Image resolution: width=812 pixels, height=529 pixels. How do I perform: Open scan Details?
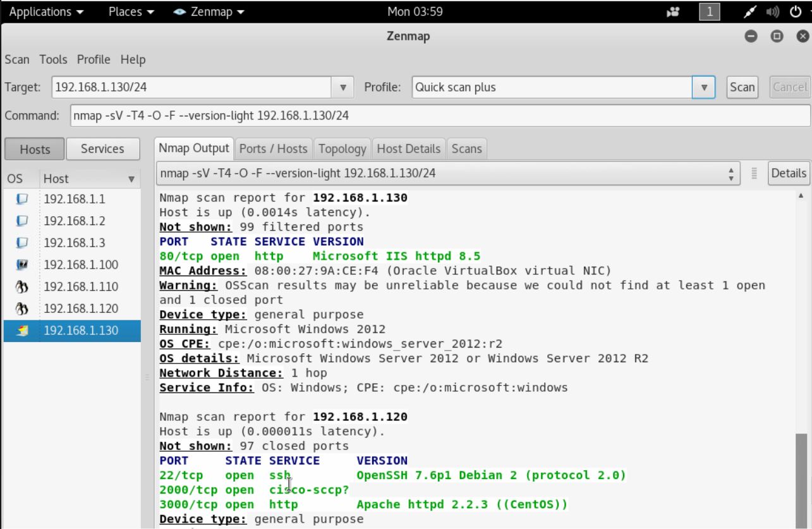click(787, 173)
